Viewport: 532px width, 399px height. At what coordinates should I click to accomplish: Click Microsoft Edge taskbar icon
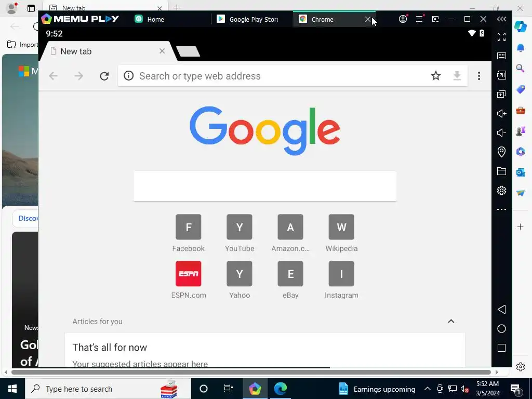coord(280,389)
